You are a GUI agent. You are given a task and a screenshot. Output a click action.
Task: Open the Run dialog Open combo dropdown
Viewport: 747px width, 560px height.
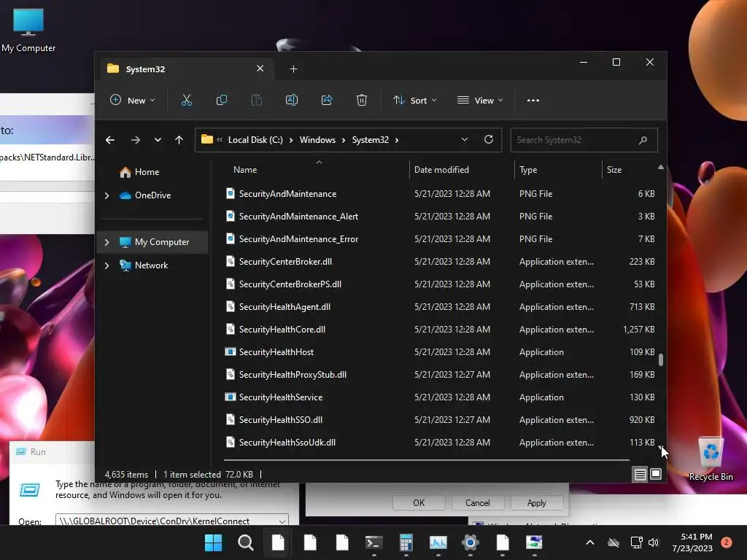(282, 521)
